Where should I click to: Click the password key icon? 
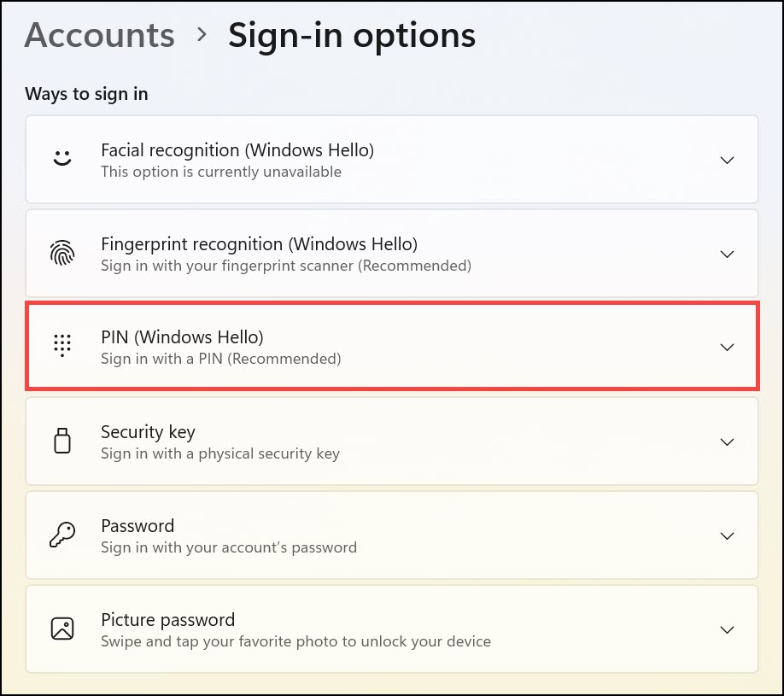click(62, 535)
